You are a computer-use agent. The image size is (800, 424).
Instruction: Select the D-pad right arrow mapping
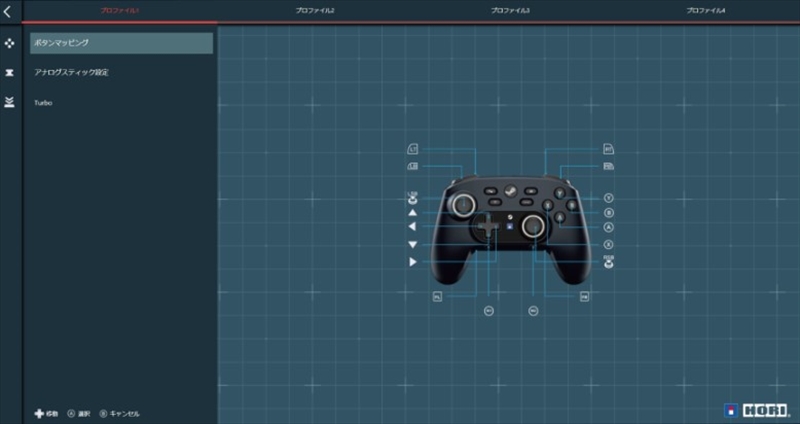pos(413,262)
